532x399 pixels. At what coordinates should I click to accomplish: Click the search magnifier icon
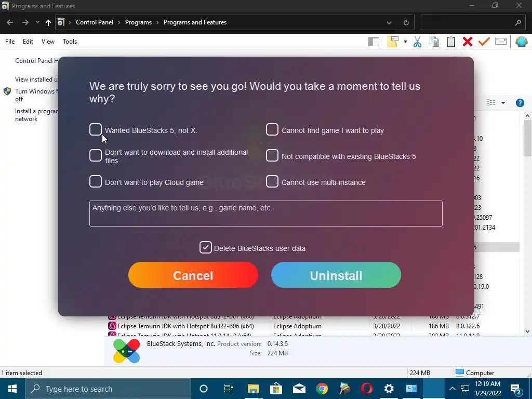click(518, 23)
